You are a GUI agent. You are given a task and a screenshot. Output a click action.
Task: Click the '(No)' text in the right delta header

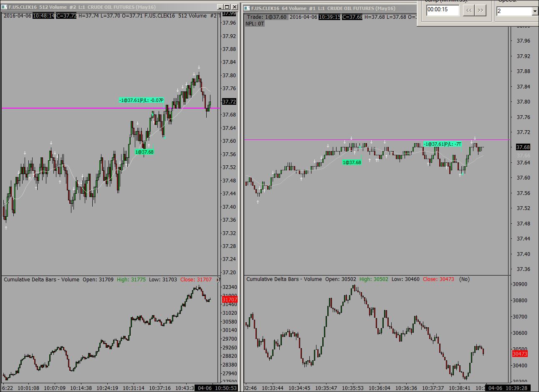point(464,279)
